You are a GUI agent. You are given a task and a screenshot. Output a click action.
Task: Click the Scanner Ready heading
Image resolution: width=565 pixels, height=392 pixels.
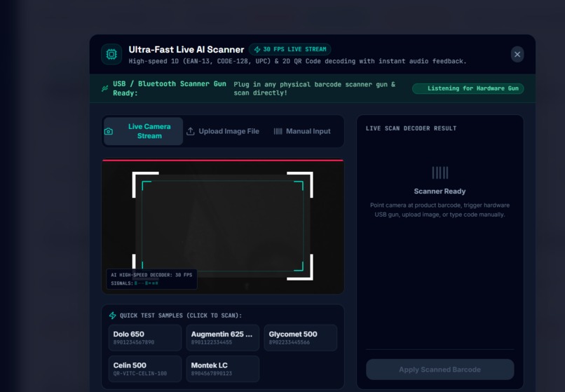440,191
